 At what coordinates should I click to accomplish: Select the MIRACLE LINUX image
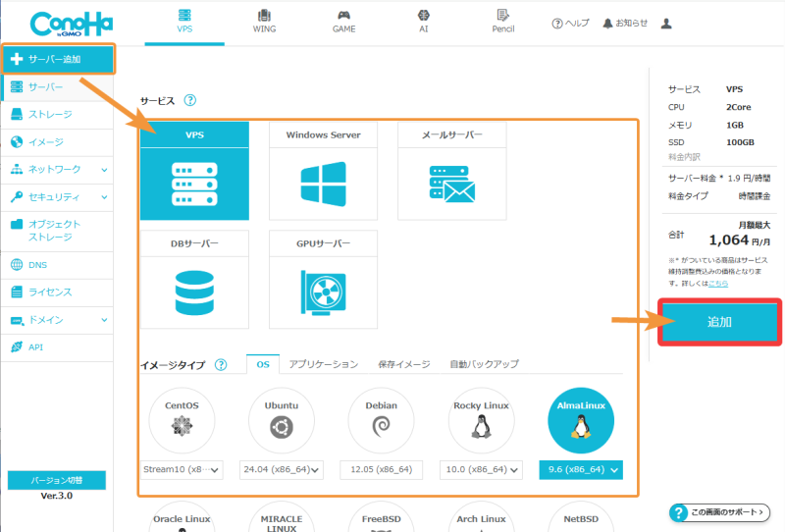coord(282,517)
